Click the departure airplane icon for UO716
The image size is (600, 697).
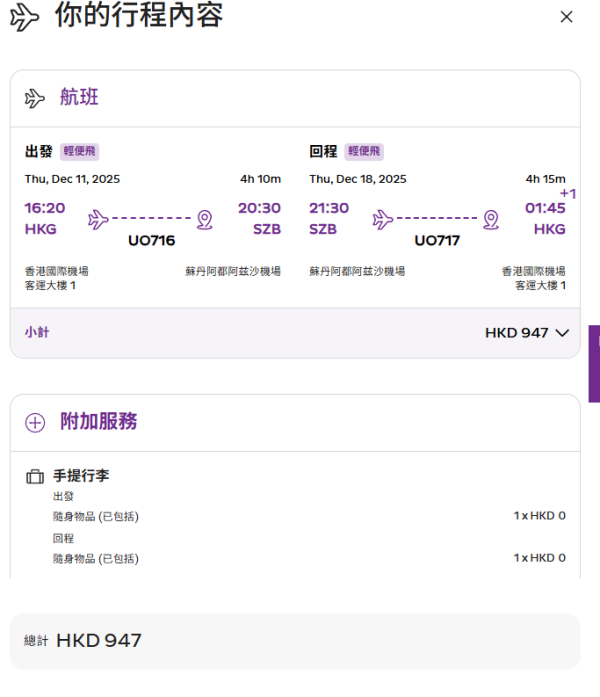coord(98,219)
